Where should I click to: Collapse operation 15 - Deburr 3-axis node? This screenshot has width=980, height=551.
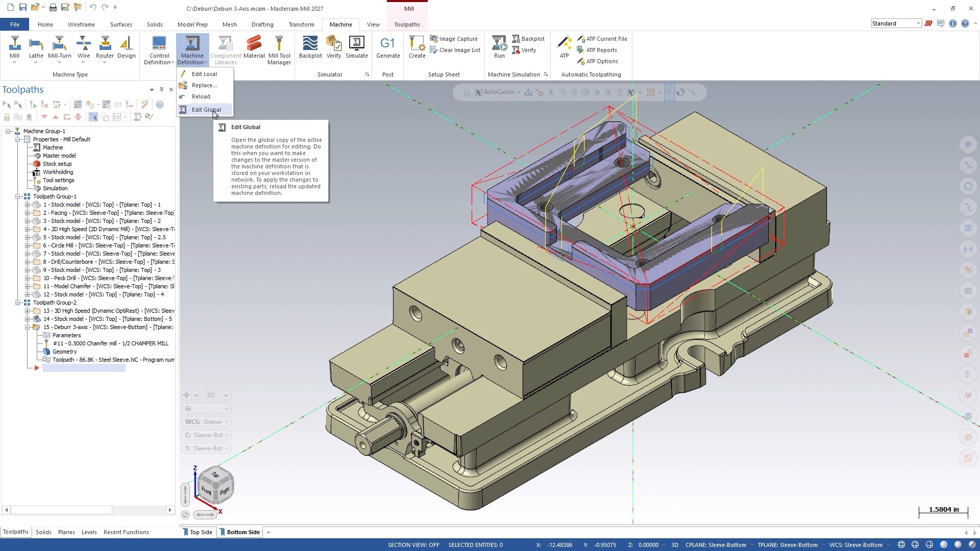[x=27, y=327]
